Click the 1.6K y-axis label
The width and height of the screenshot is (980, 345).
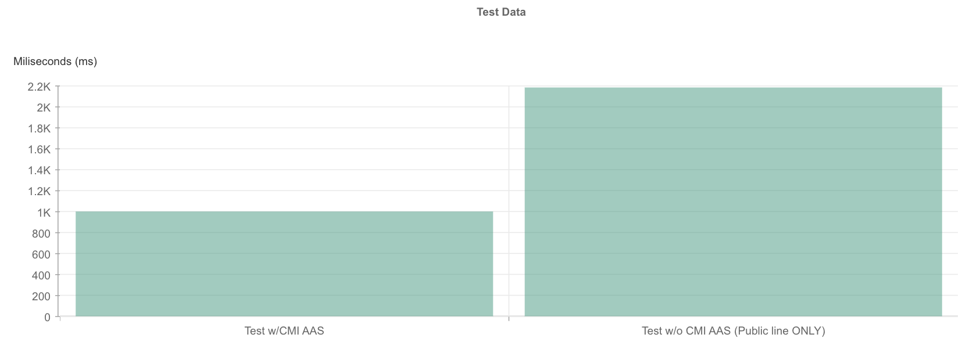point(39,149)
